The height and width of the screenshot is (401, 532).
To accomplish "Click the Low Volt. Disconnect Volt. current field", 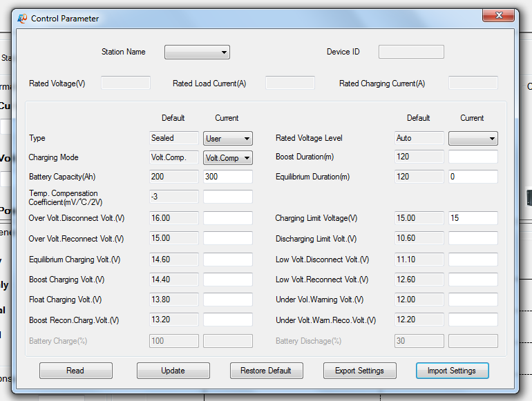I will pos(473,260).
